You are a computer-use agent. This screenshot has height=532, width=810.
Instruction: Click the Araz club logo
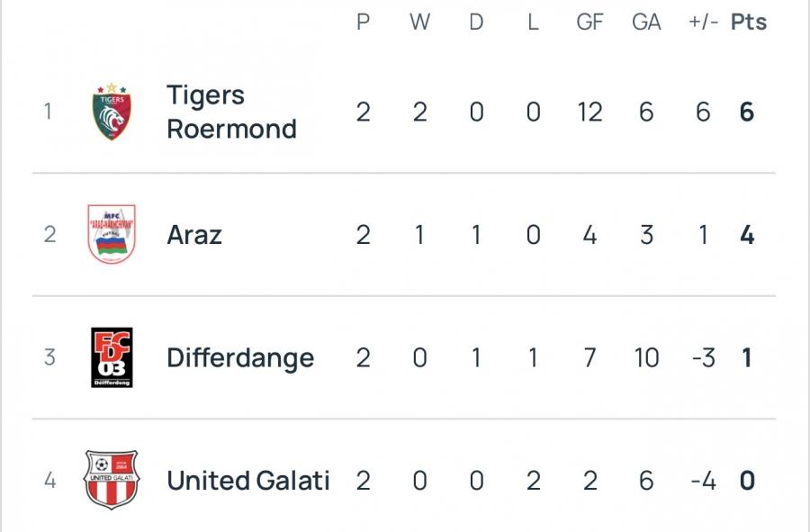pos(112,235)
